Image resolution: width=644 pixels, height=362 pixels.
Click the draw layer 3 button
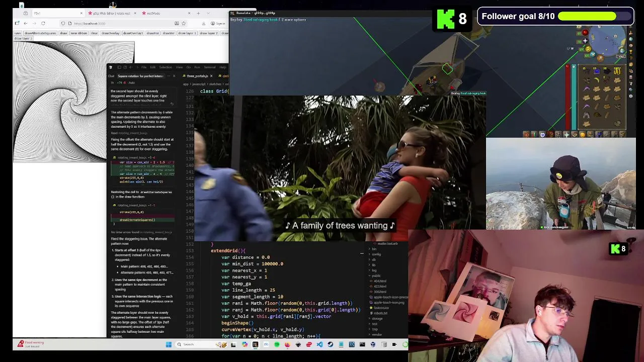click(23, 39)
